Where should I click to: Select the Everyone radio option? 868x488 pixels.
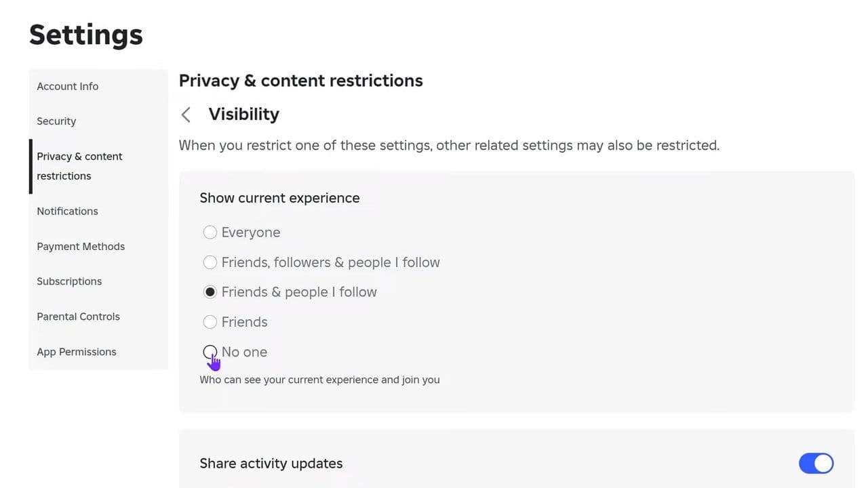pyautogui.click(x=210, y=232)
